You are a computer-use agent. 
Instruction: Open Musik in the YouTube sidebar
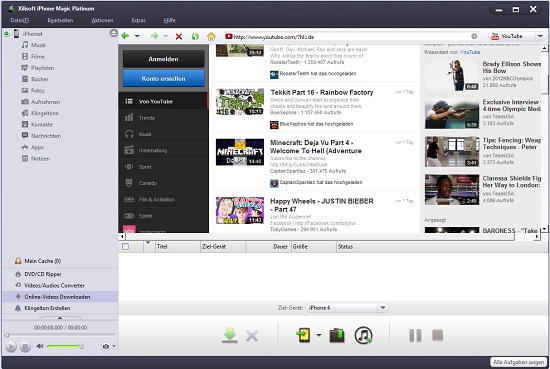(163, 134)
